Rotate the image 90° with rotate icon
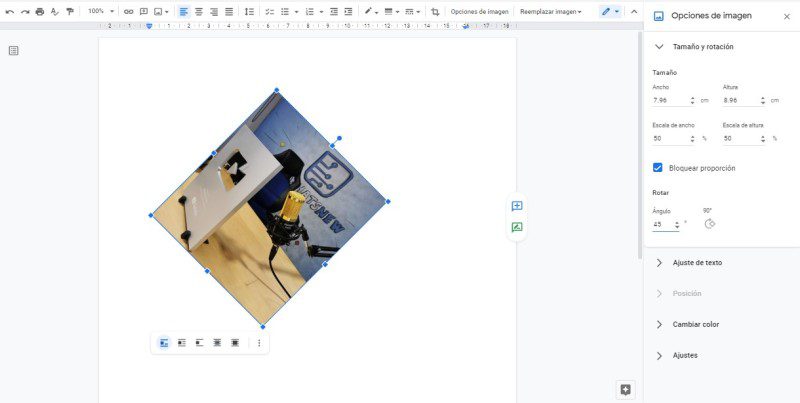 (709, 224)
